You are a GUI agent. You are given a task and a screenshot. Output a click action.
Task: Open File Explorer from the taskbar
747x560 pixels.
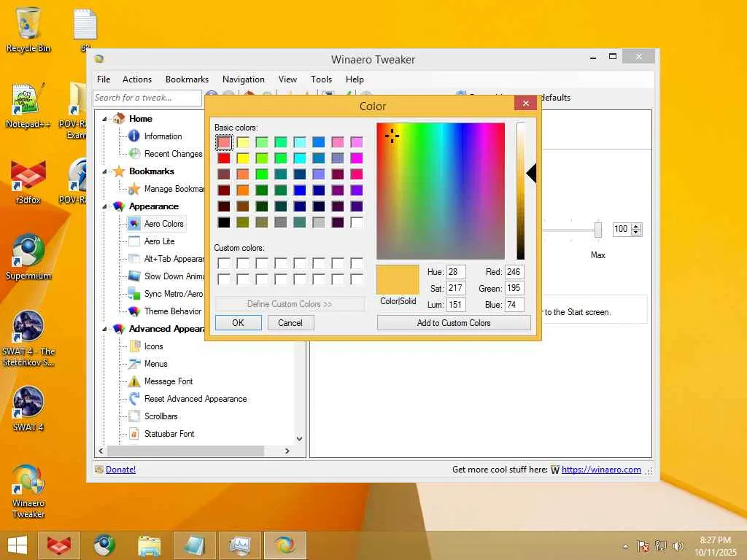[x=149, y=545]
